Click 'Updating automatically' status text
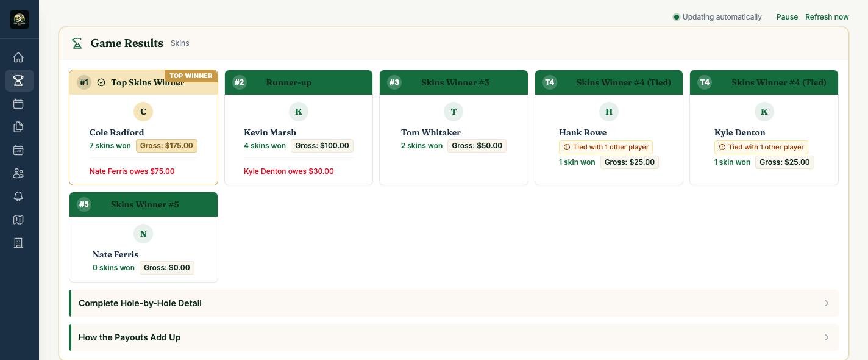Image resolution: width=868 pixels, height=360 pixels. point(722,17)
